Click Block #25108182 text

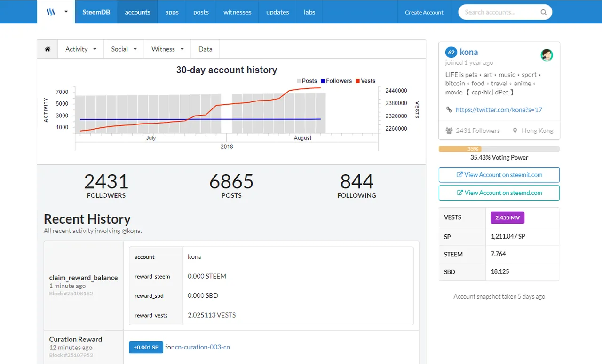71,294
